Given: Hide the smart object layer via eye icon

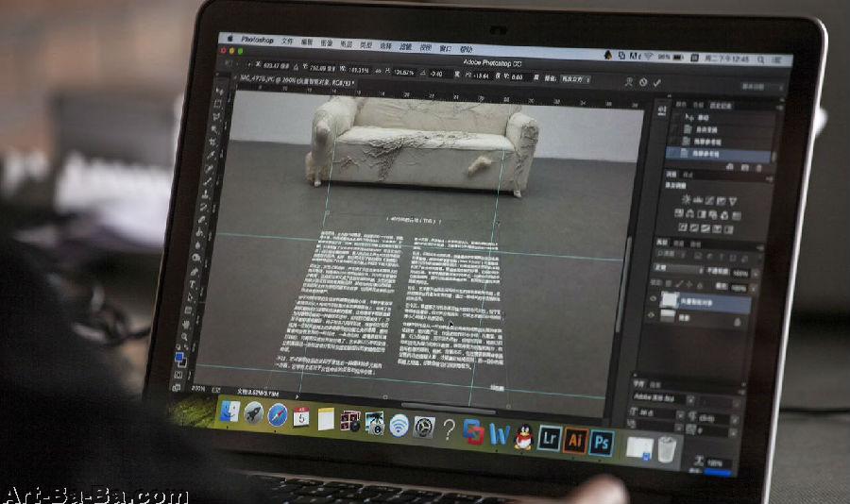Looking at the screenshot, I should tap(654, 298).
